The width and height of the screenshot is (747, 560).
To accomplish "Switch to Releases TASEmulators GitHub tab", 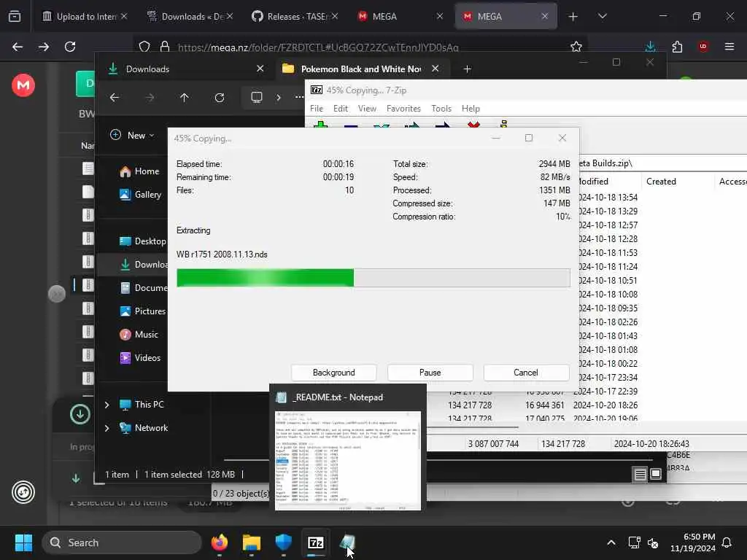I will [x=295, y=17].
